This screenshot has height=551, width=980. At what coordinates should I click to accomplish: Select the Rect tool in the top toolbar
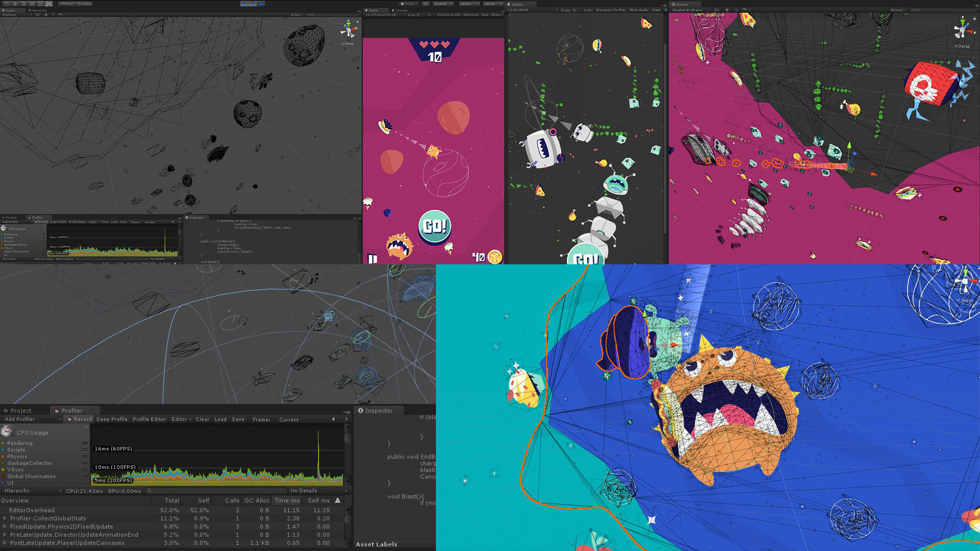[40, 4]
